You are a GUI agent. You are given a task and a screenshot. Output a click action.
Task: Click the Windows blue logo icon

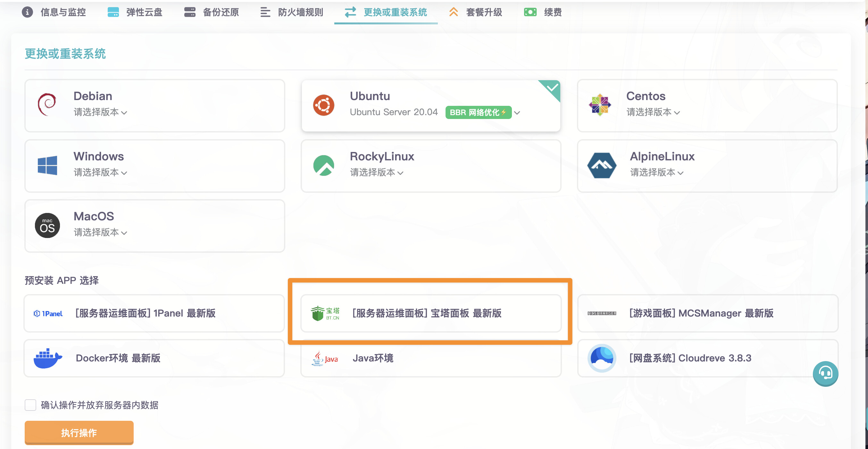(x=47, y=165)
